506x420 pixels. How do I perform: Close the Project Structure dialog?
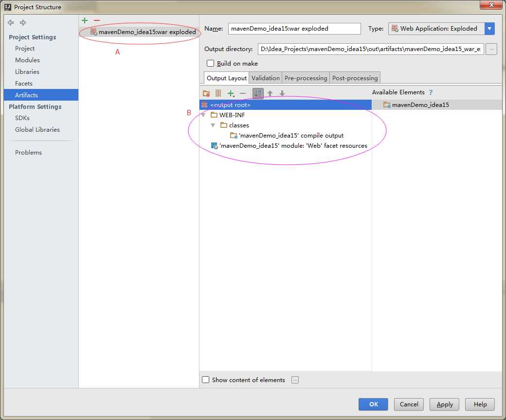point(491,5)
